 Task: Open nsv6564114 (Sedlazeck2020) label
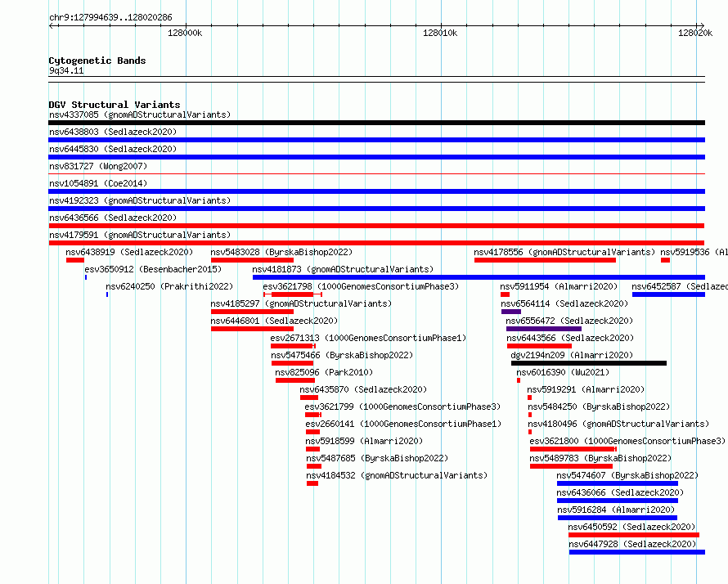click(564, 303)
